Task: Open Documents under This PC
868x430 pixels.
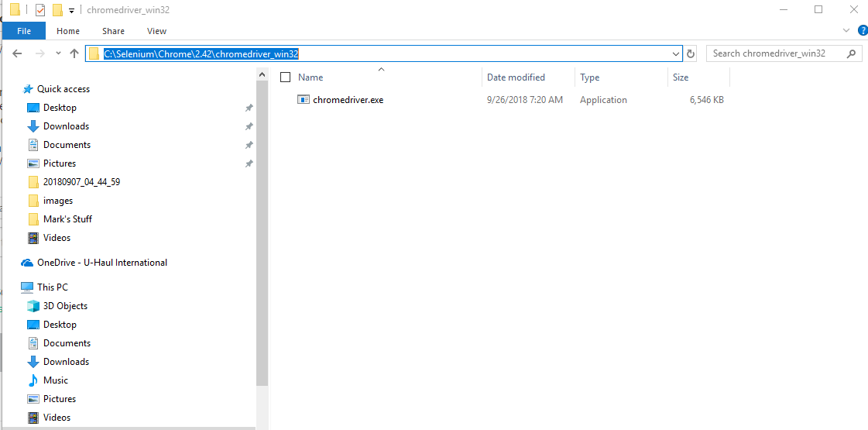Action: pyautogui.click(x=67, y=343)
